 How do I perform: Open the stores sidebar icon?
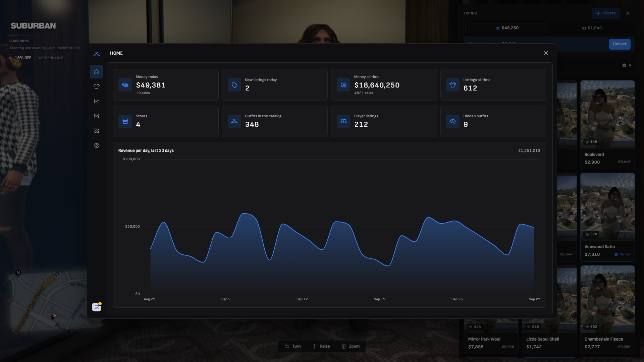pyautogui.click(x=97, y=116)
